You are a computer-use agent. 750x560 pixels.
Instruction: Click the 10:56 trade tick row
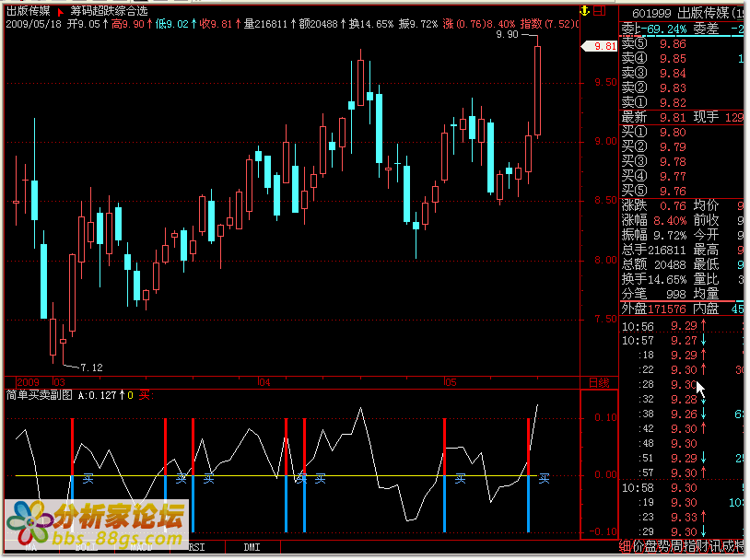tap(682, 326)
